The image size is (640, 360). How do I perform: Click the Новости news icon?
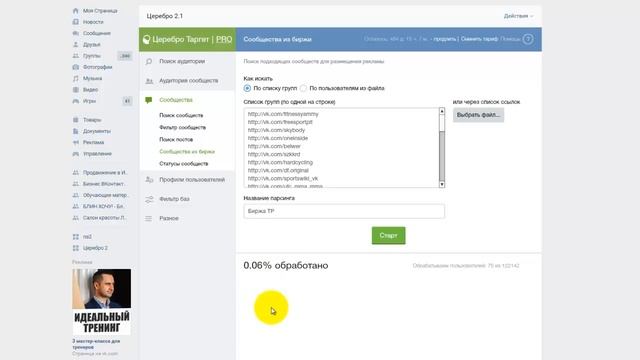click(x=76, y=22)
